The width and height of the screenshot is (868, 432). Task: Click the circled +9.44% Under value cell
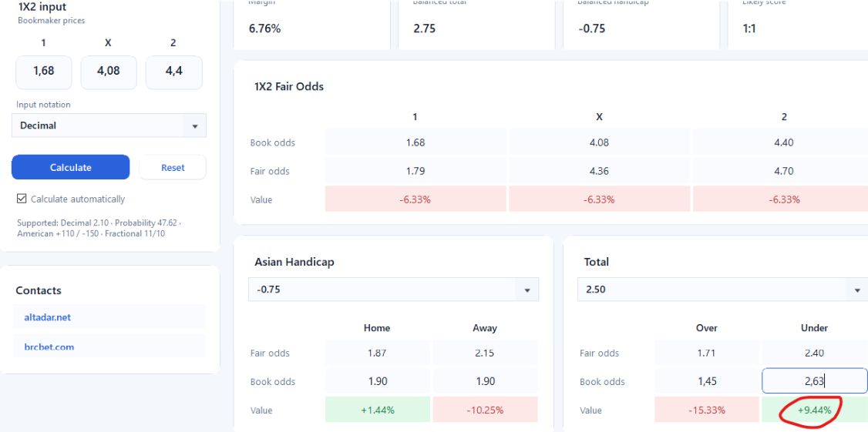814,410
